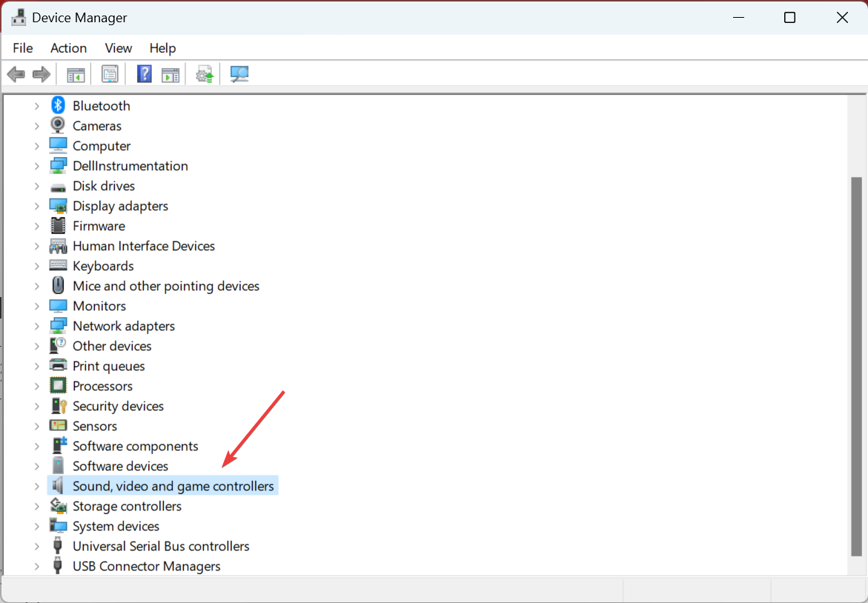Click the Print queues printer icon
868x603 pixels.
(x=58, y=366)
